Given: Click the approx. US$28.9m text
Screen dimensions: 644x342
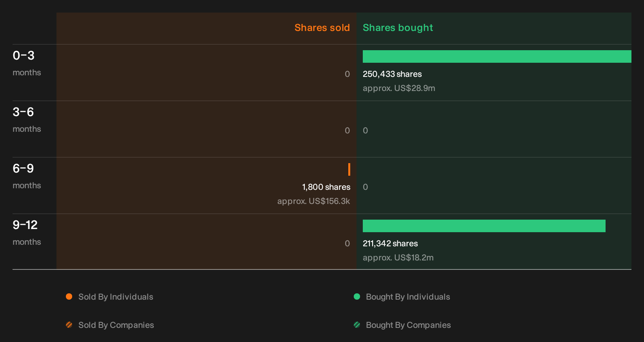Looking at the screenshot, I should (399, 88).
